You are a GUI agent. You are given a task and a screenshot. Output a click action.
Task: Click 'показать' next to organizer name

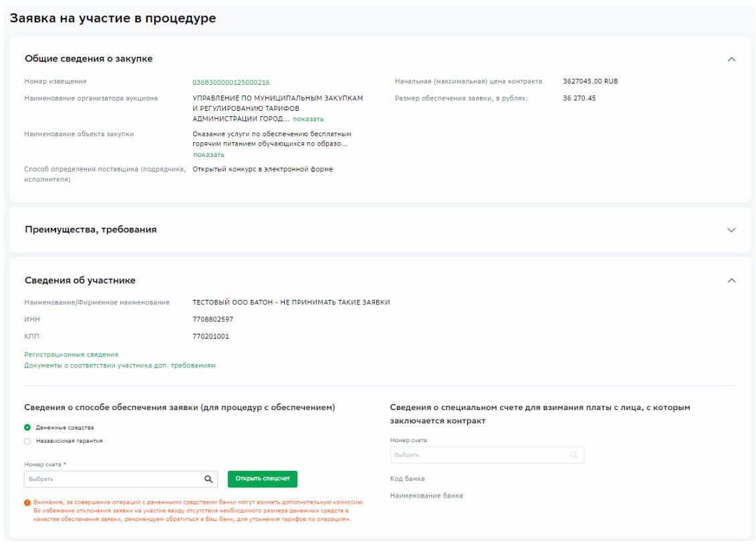coord(308,119)
